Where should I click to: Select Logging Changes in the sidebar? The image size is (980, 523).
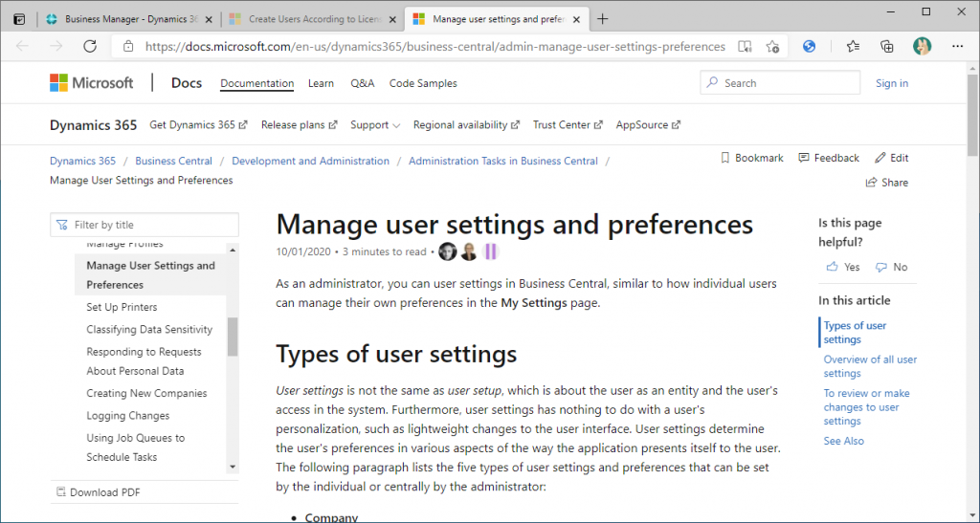[x=128, y=416]
